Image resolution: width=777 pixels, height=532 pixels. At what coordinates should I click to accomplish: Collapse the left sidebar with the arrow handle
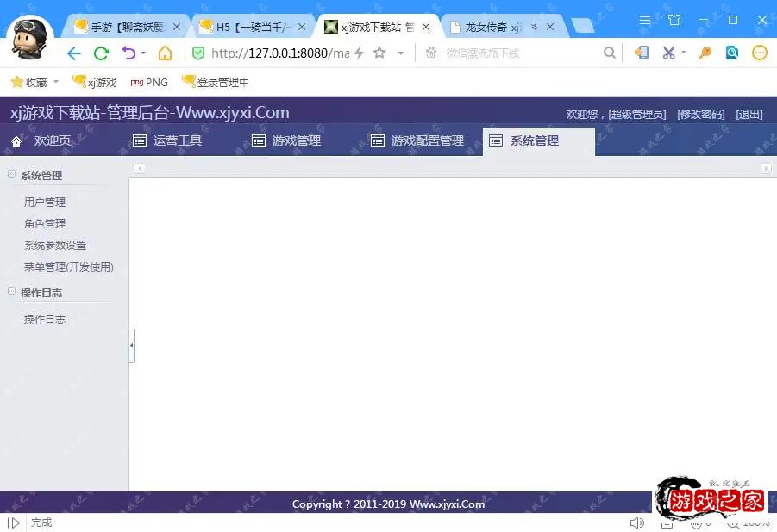[x=131, y=345]
